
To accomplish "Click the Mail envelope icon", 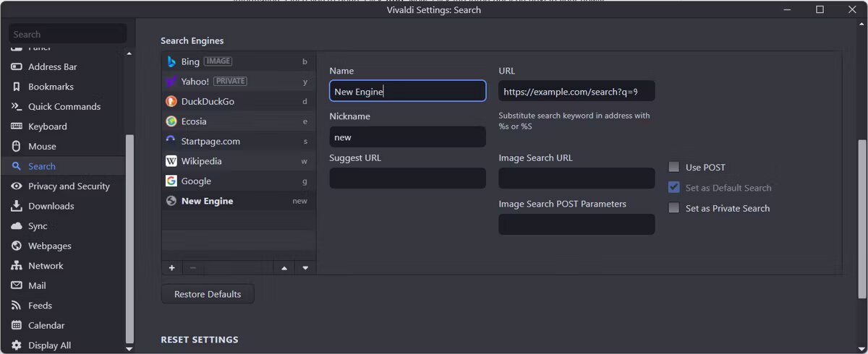I will [17, 285].
